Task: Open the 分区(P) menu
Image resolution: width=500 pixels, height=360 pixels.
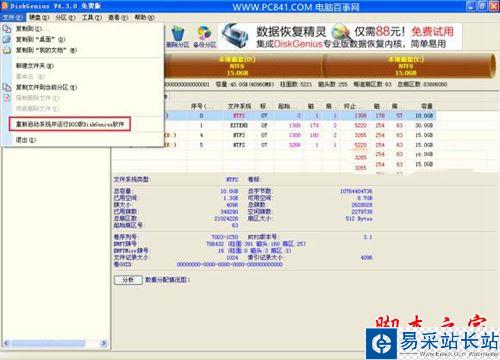Action: (x=65, y=17)
